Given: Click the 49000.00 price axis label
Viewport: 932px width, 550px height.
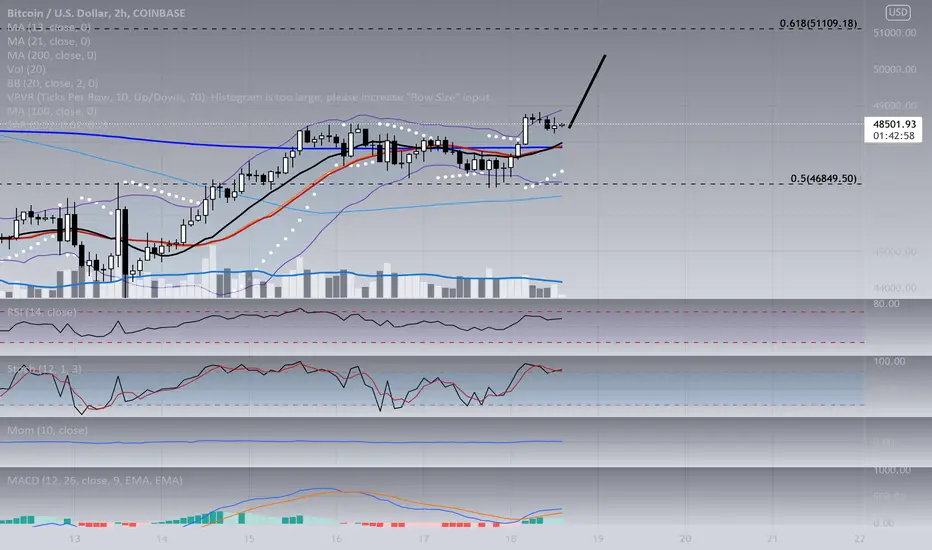Looking at the screenshot, I should (895, 106).
